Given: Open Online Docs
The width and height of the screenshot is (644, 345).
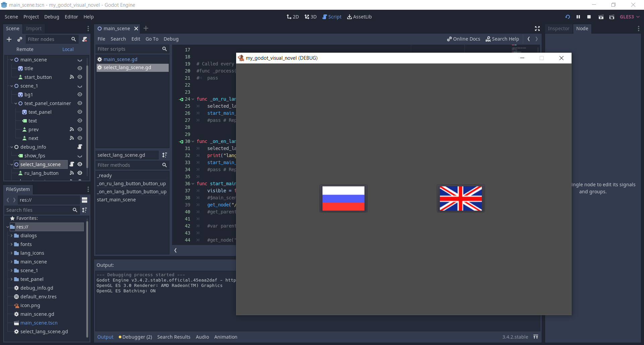Looking at the screenshot, I should pyautogui.click(x=464, y=39).
